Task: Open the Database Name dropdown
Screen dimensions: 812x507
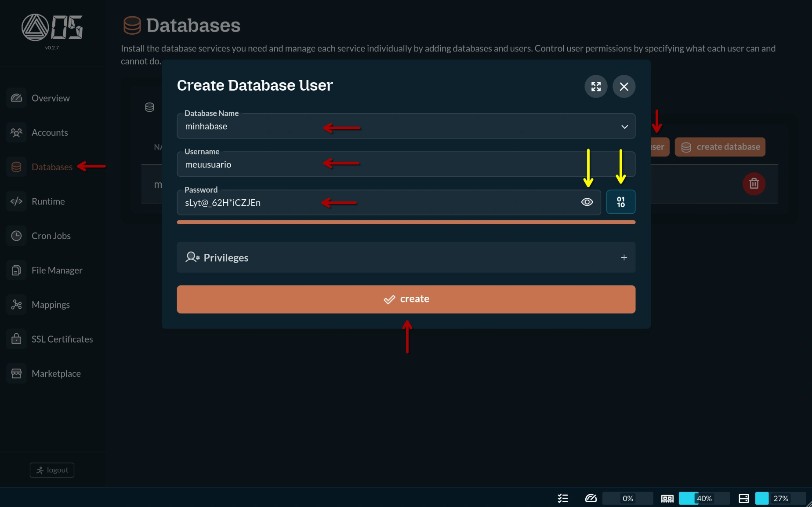Action: coord(624,127)
